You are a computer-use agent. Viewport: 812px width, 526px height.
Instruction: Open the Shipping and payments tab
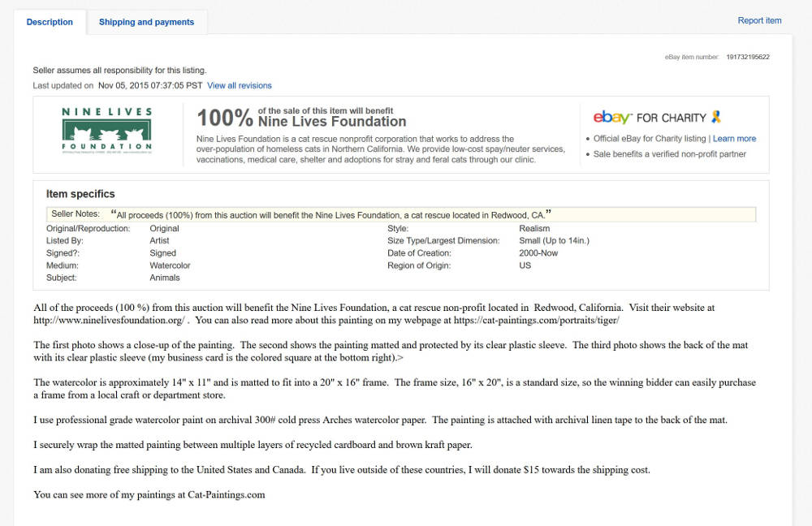point(146,22)
